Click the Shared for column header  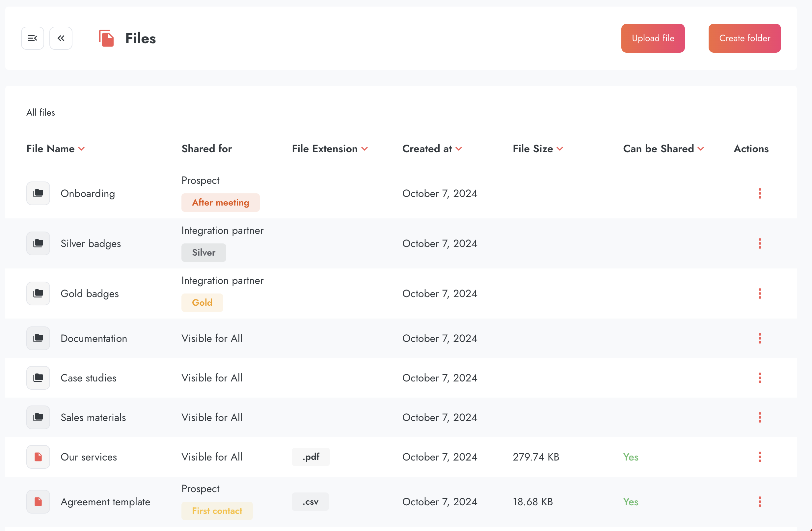coord(206,149)
